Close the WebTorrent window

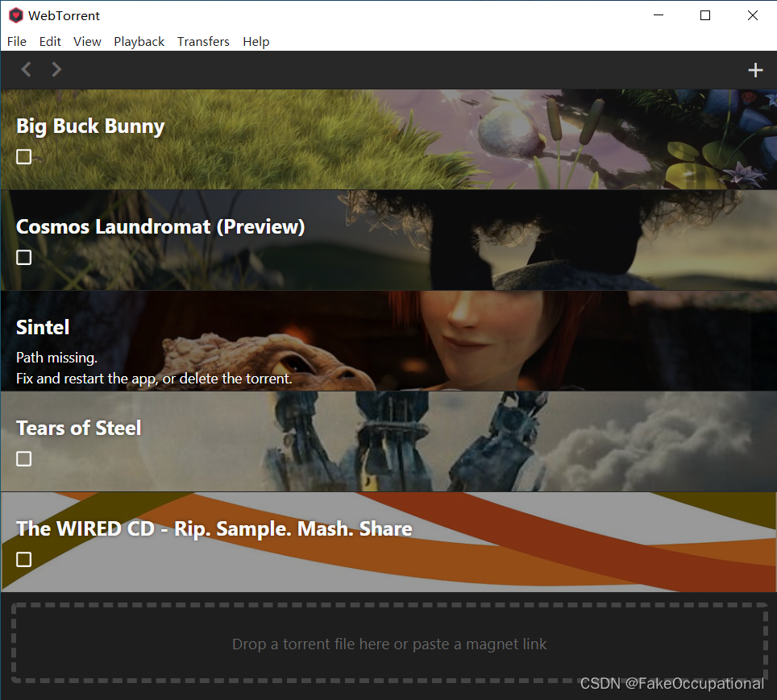coord(752,15)
